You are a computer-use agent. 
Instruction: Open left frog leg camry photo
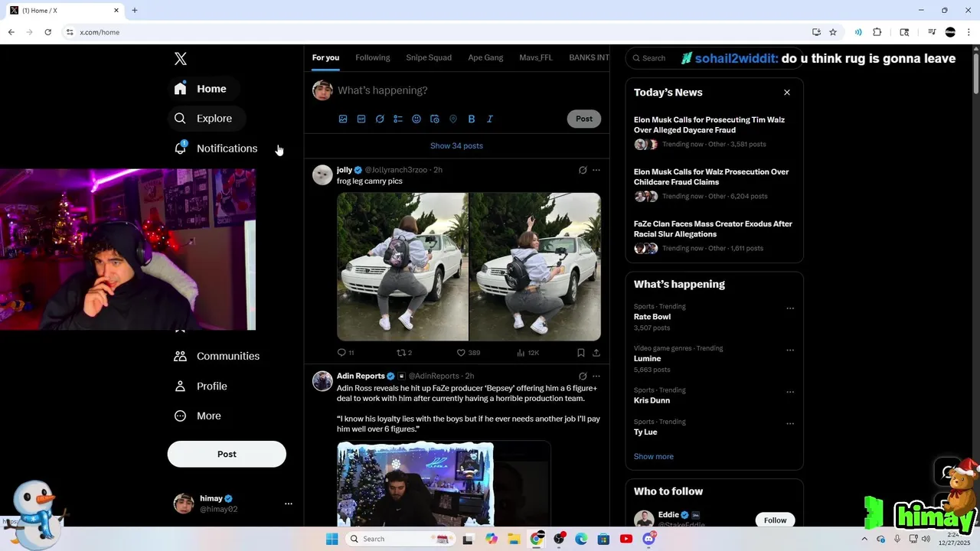click(x=403, y=266)
